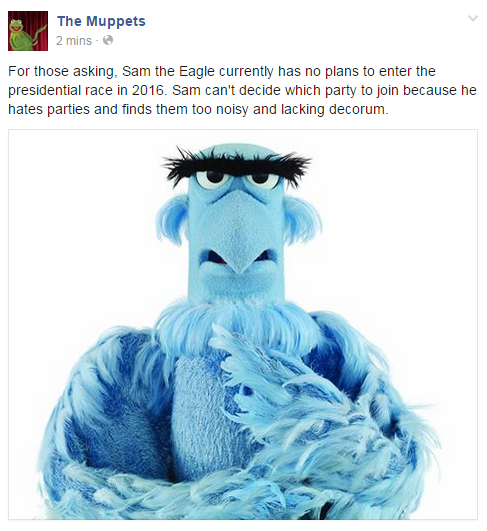Image resolution: width=487 pixels, height=531 pixels.
Task: Open The Muppets page name link
Action: 101,21
